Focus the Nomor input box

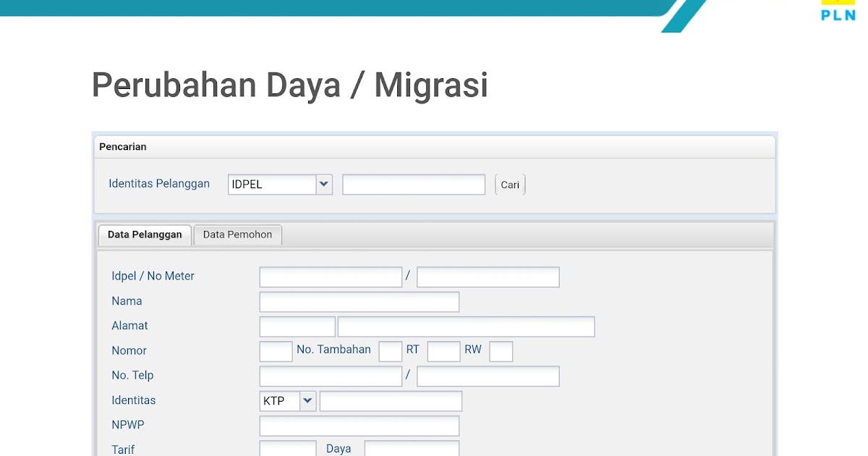click(275, 350)
